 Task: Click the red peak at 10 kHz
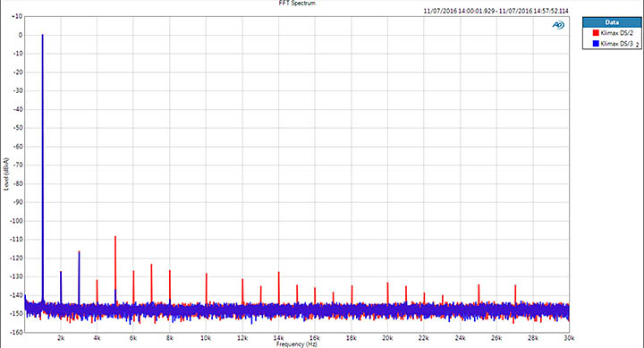point(207,288)
